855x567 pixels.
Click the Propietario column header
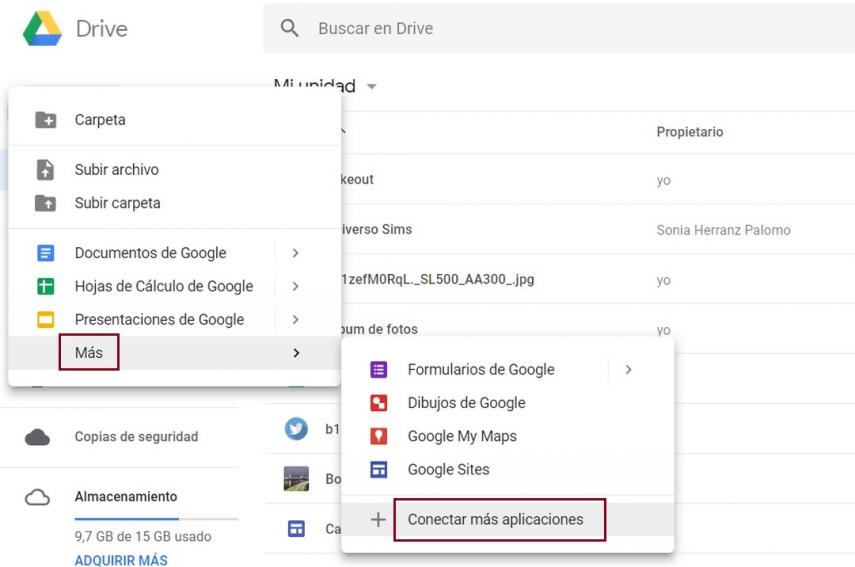690,132
